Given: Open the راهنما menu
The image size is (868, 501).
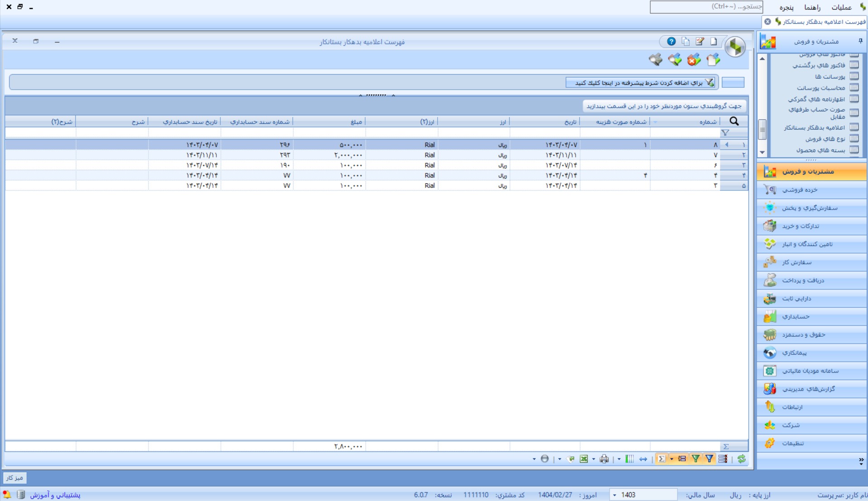Looking at the screenshot, I should pyautogui.click(x=812, y=7).
